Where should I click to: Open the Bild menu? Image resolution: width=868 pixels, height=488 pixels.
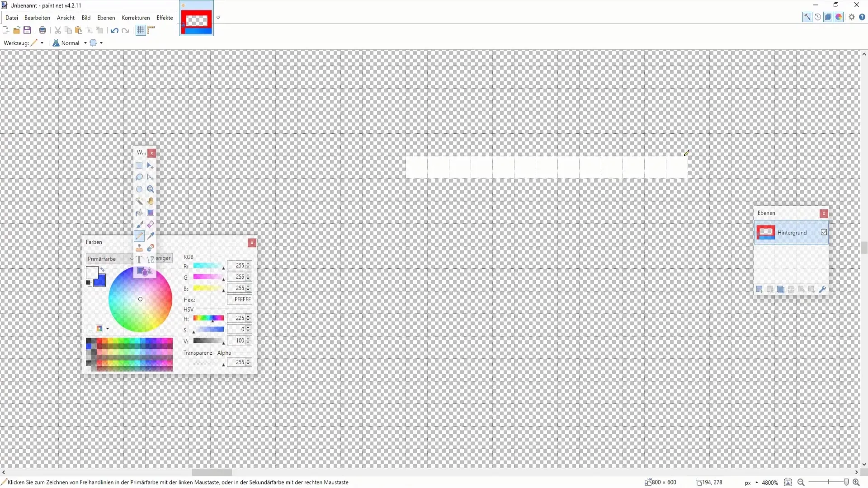(x=86, y=17)
